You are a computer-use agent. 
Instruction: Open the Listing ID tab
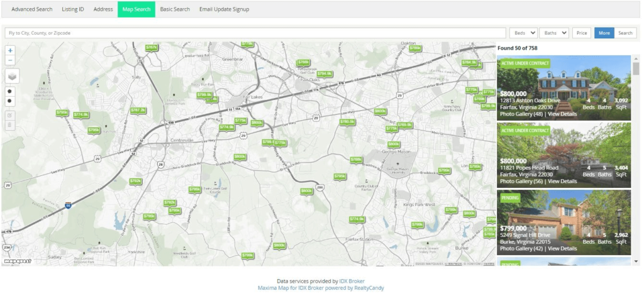pos(73,9)
